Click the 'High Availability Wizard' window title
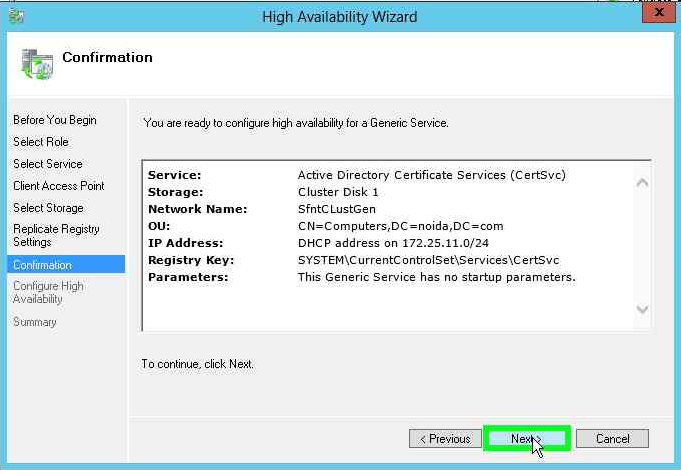This screenshot has width=681, height=470. click(x=340, y=17)
